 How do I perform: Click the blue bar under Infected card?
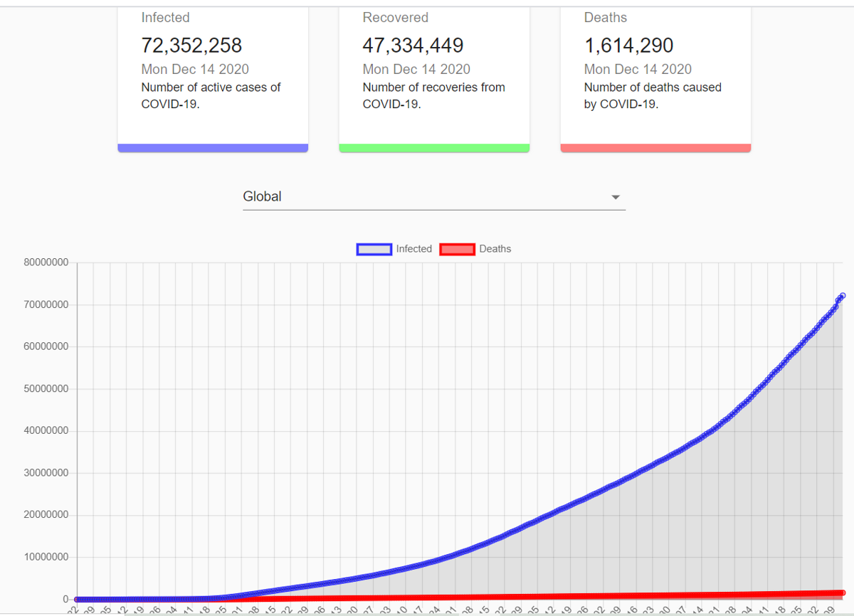213,148
